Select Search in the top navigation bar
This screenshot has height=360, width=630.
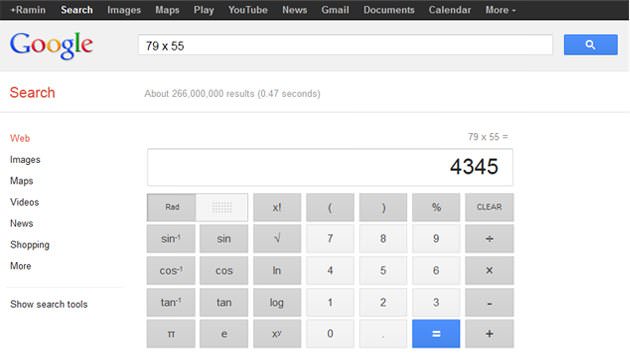[x=77, y=10]
